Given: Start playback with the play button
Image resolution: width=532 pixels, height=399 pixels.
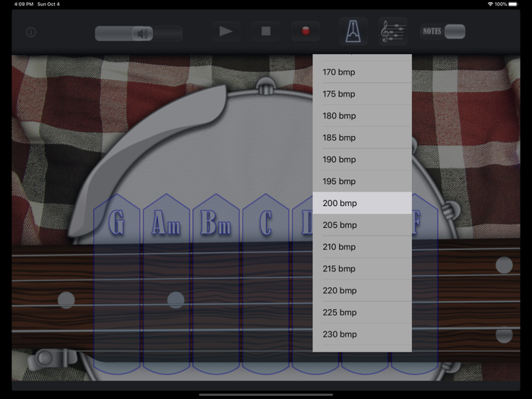Looking at the screenshot, I should [x=226, y=31].
